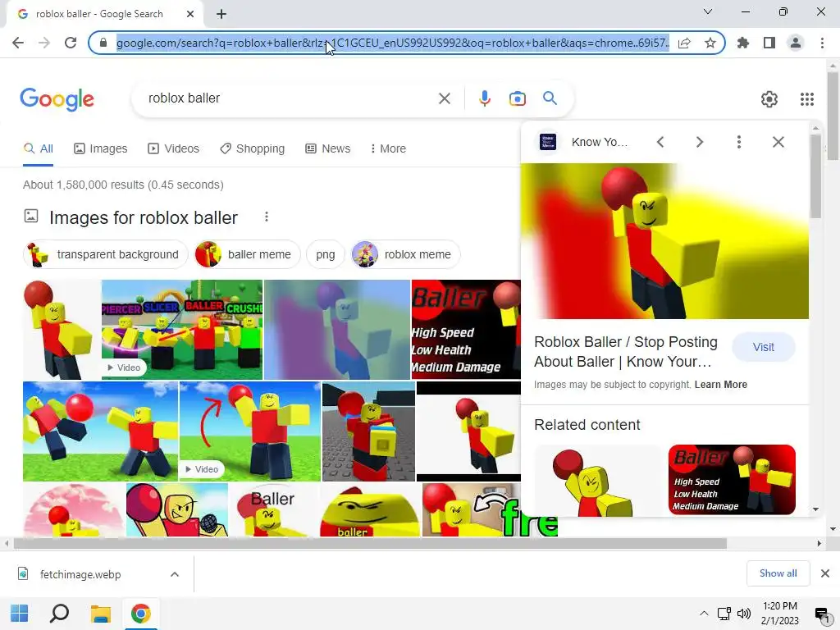The width and height of the screenshot is (840, 630).
Task: Open related content Baller High Speed image
Action: click(x=732, y=479)
